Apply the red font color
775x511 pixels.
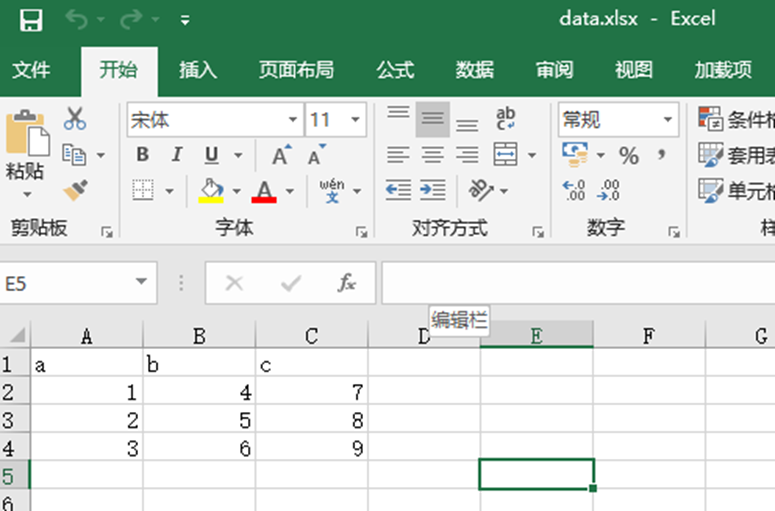click(x=264, y=190)
